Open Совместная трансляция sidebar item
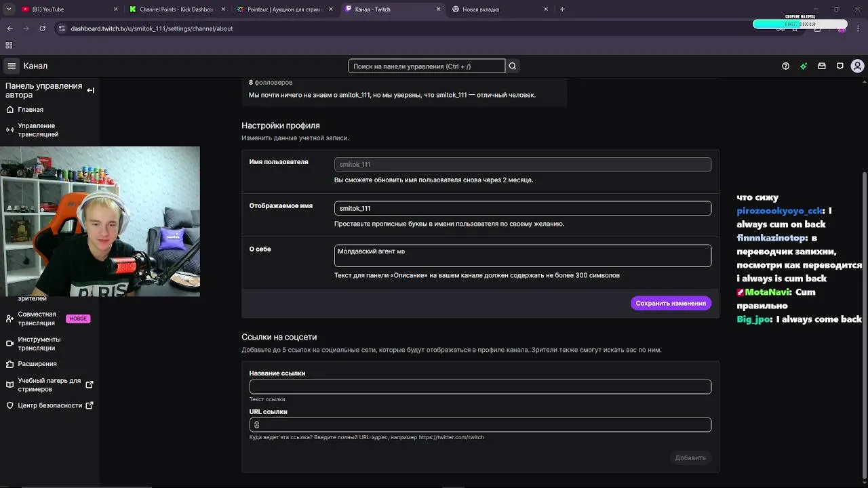The height and width of the screenshot is (488, 868). [x=37, y=319]
